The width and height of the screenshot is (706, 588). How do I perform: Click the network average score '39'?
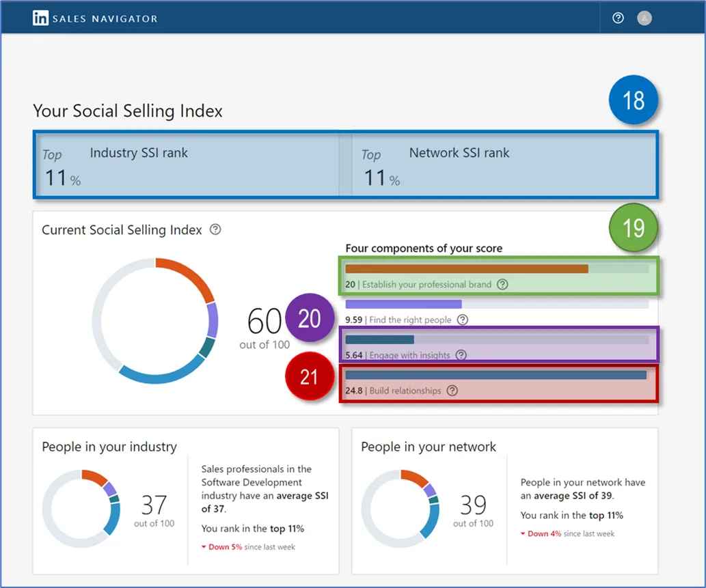coord(473,505)
